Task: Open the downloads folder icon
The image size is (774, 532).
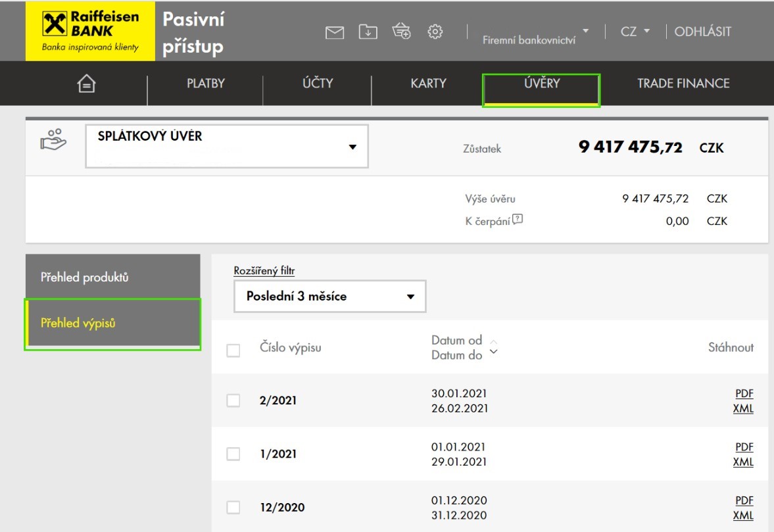Action: click(368, 32)
